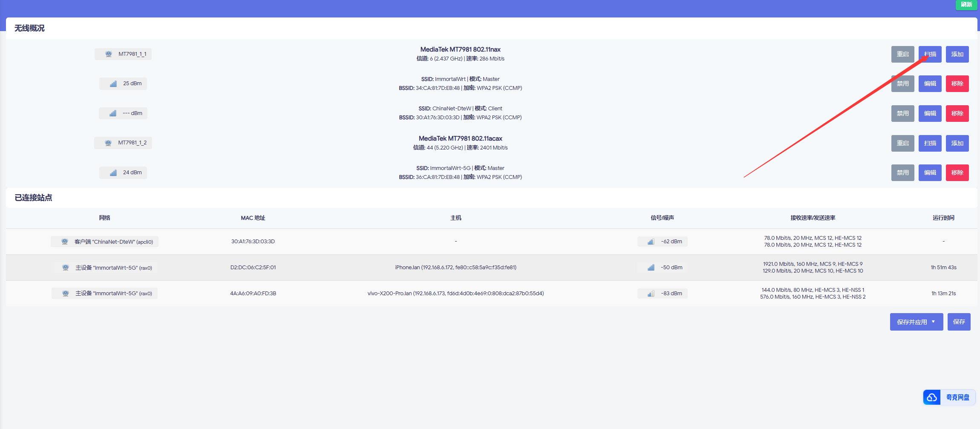980x429 pixels.
Task: Restart the MT7981 5GHz radio
Action: [902, 143]
